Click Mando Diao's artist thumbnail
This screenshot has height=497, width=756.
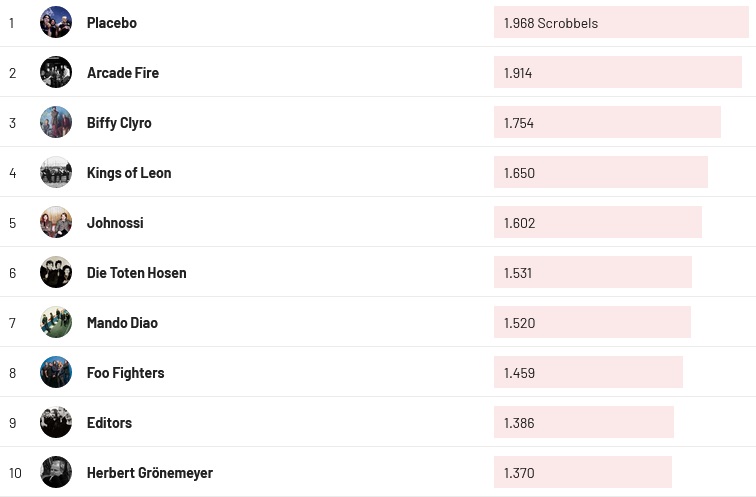pos(56,322)
